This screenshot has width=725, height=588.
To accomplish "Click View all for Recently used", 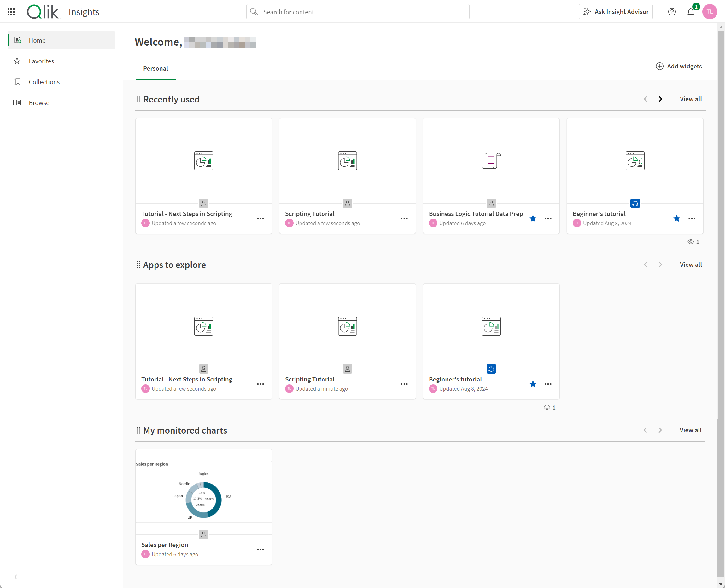I will [691, 99].
